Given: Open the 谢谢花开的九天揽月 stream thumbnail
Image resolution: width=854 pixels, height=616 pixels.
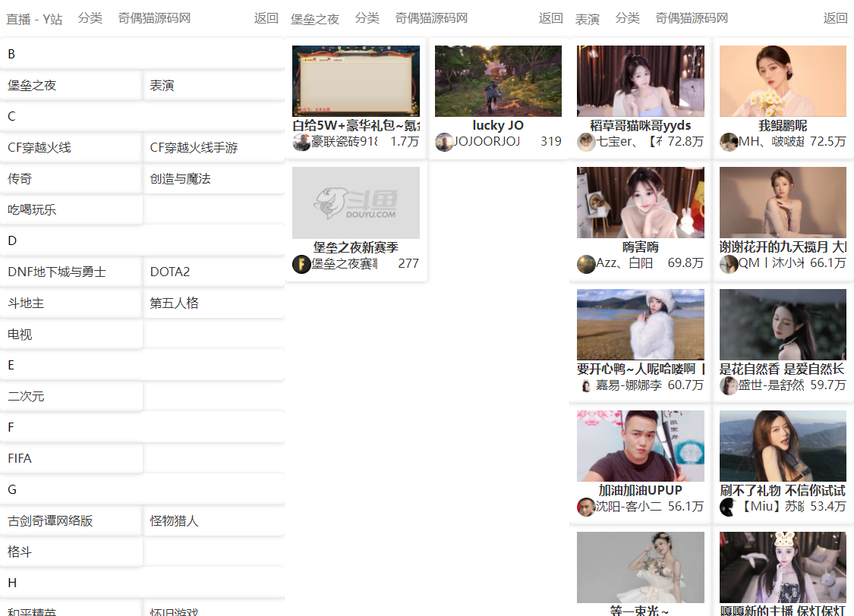Looking at the screenshot, I should tap(783, 203).
